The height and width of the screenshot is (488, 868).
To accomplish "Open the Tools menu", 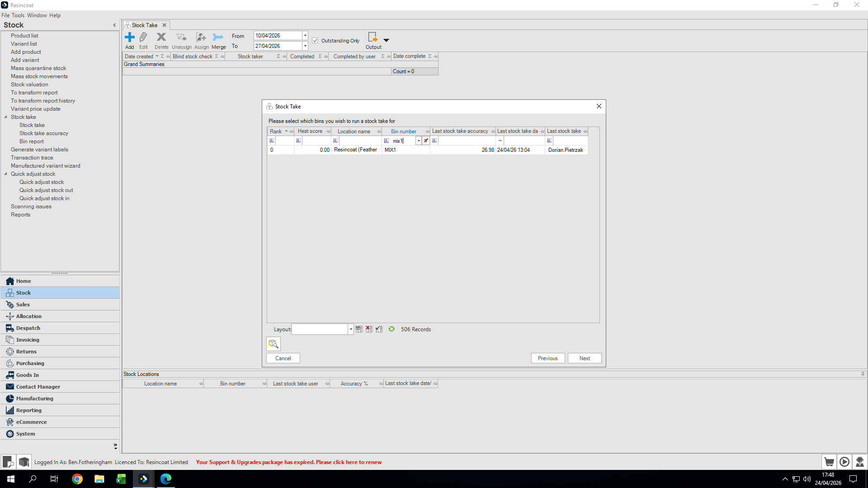I will 18,15.
